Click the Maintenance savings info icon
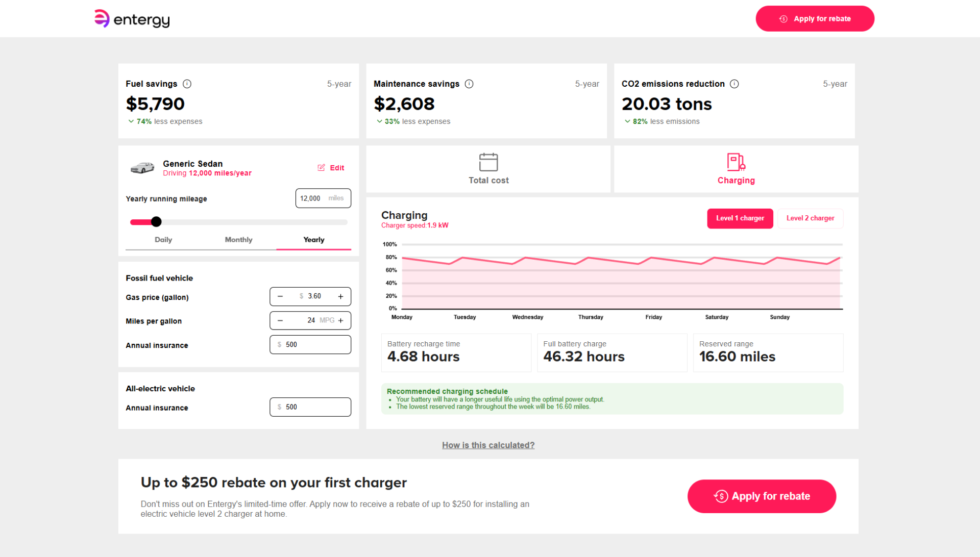 [469, 84]
